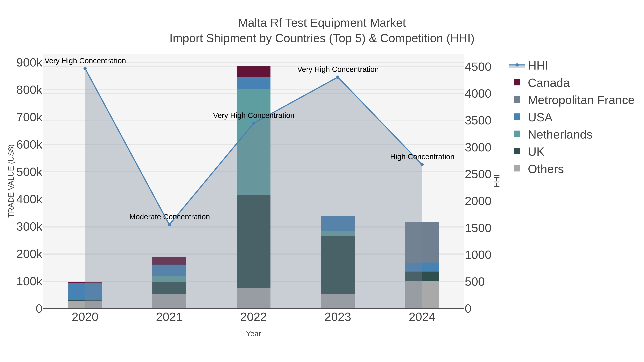Image resolution: width=644 pixels, height=362 pixels.
Task: Click the 'Moderate Concentration' annotation
Action: pos(170,217)
